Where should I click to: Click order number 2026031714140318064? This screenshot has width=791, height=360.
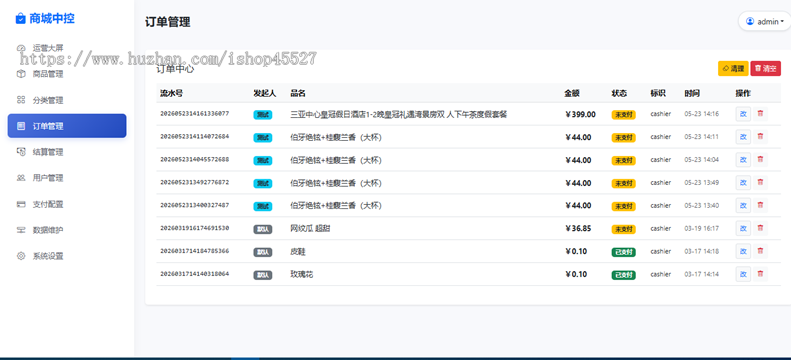tap(195, 274)
